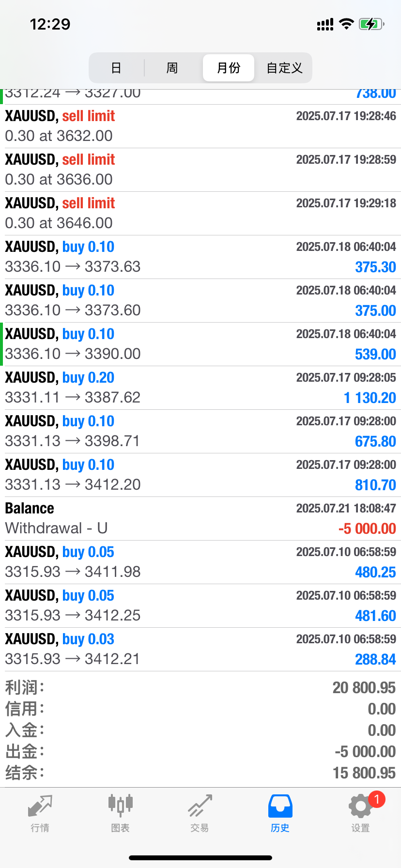This screenshot has width=401, height=868.
Task: Select buy 0.20 trade with 1 130.20 profit
Action: 200,387
